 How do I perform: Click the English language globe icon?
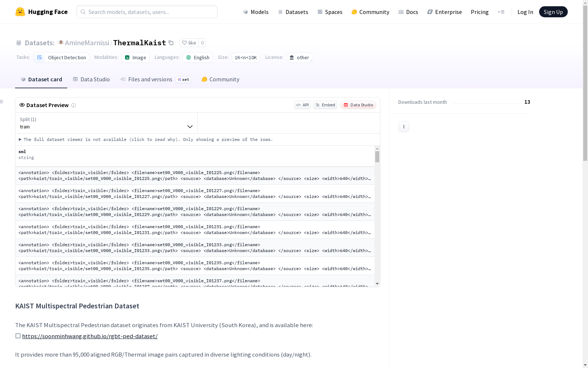[x=189, y=57]
